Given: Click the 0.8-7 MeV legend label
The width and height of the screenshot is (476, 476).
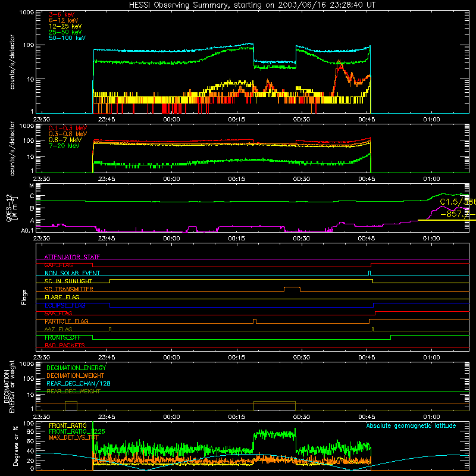Looking at the screenshot, I should tap(65, 140).
